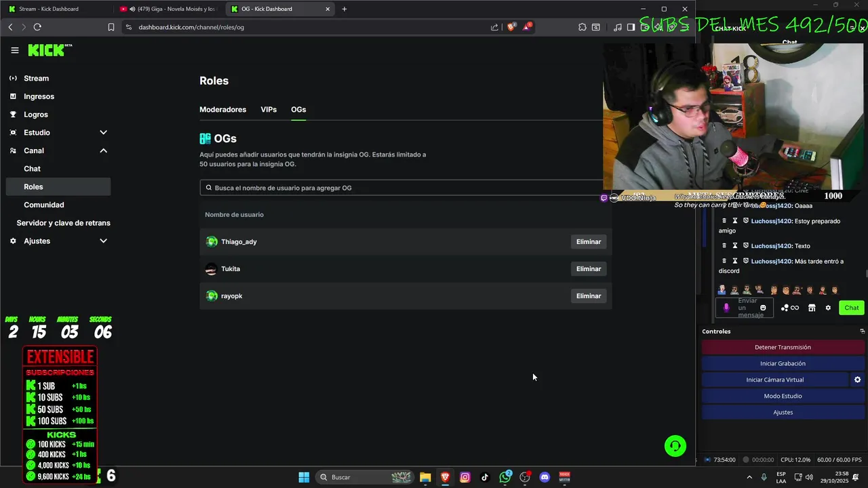Timeout Luchossj1420 on Estoy preparado message

click(735, 221)
